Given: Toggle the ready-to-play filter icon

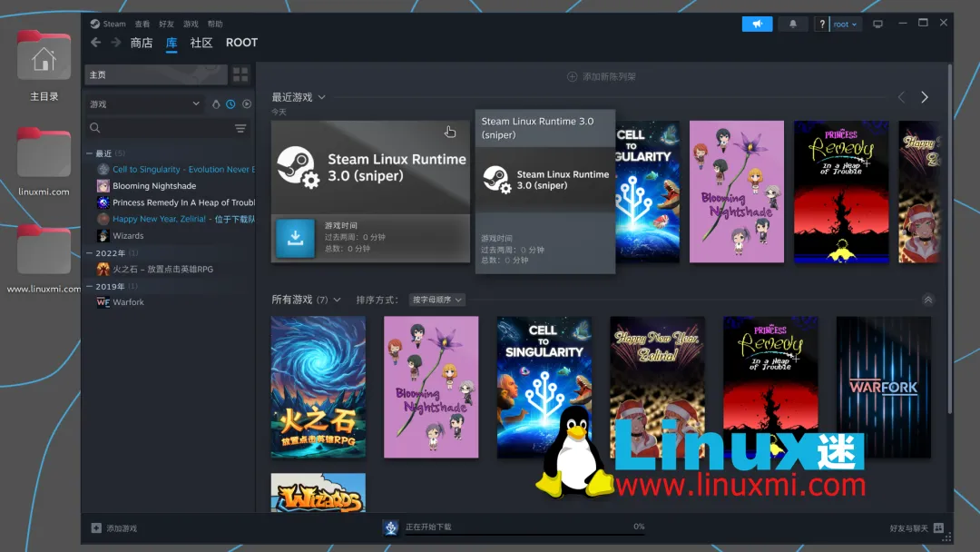Looking at the screenshot, I should coord(247,104).
